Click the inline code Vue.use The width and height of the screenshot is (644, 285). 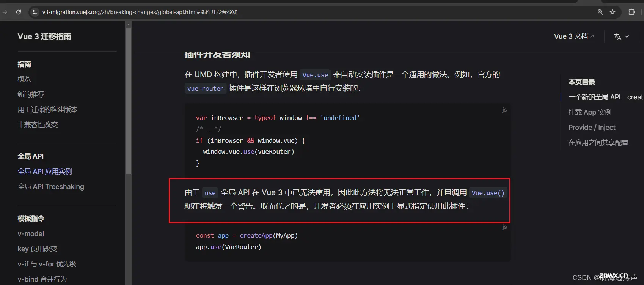point(315,75)
